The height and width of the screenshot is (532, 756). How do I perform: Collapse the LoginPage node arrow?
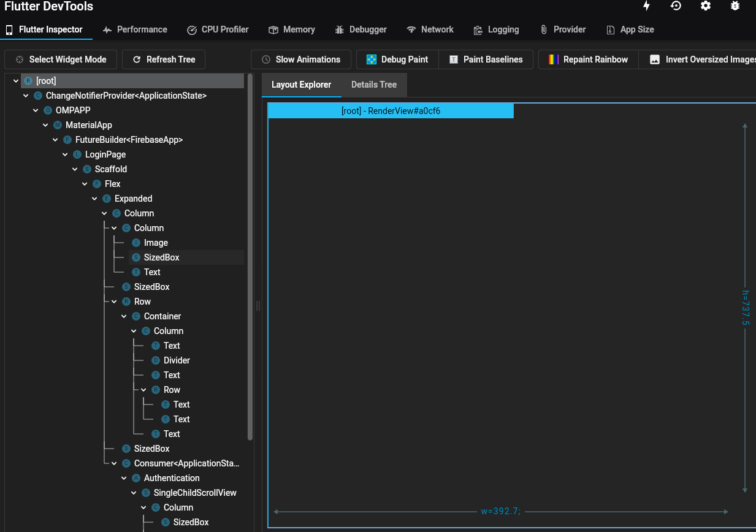tap(65, 154)
